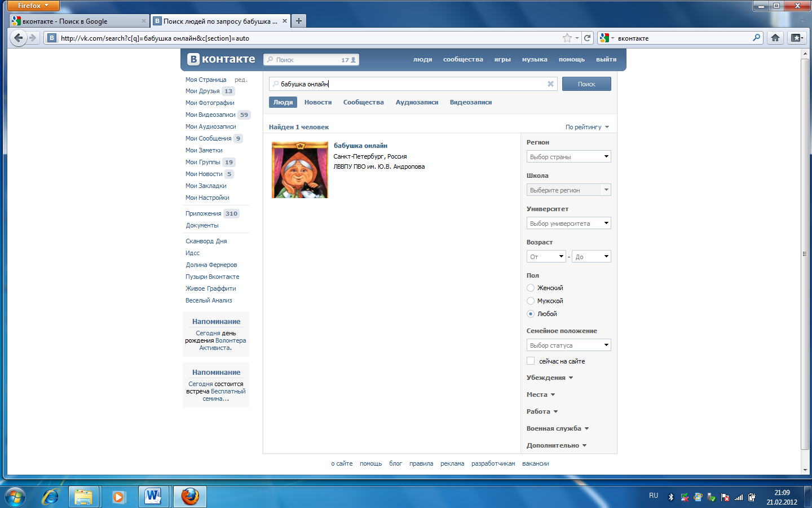The image size is (812, 508).
Task: Select the Женский gender radio button
Action: [x=531, y=288]
